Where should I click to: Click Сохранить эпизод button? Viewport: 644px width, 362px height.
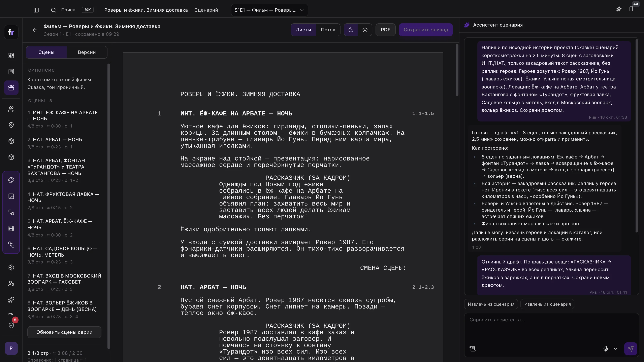[x=425, y=30]
